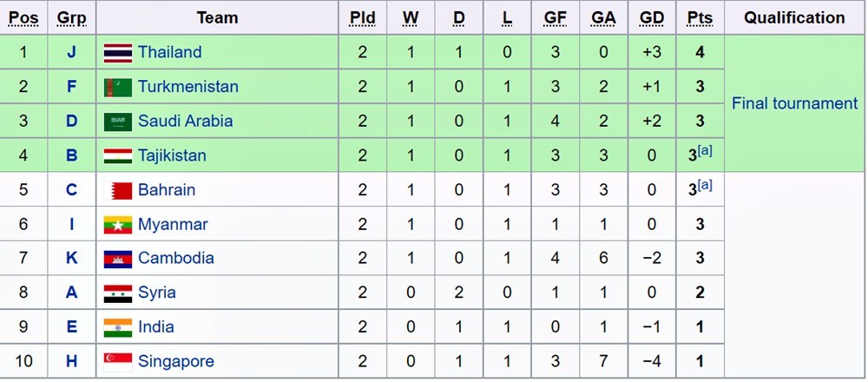Click the Tajikistan flag icon
This screenshot has width=868, height=382.
(117, 156)
